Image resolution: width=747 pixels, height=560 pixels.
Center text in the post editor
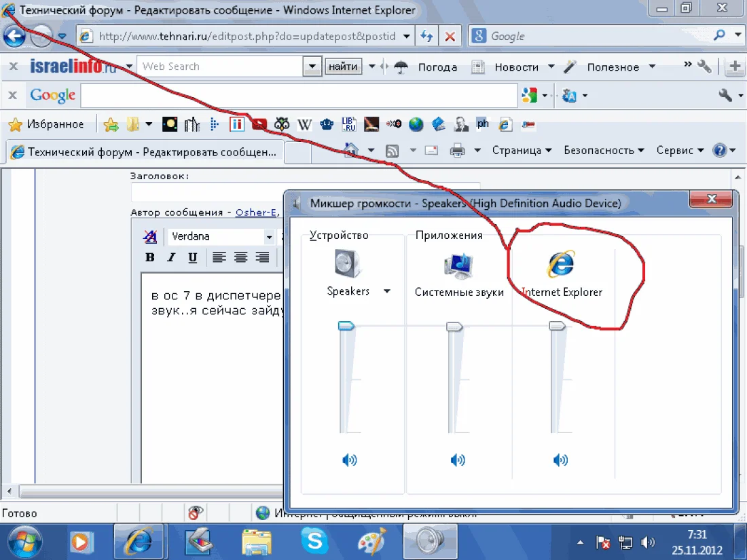(240, 258)
